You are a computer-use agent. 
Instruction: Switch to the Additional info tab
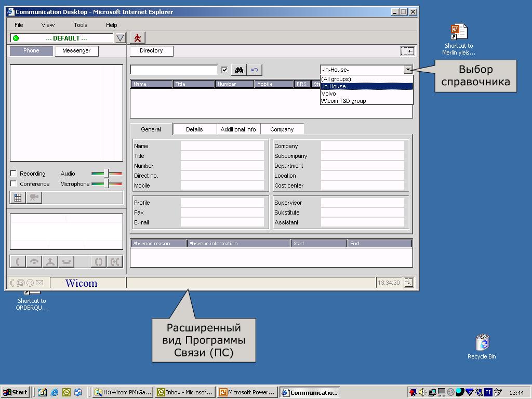(x=238, y=129)
